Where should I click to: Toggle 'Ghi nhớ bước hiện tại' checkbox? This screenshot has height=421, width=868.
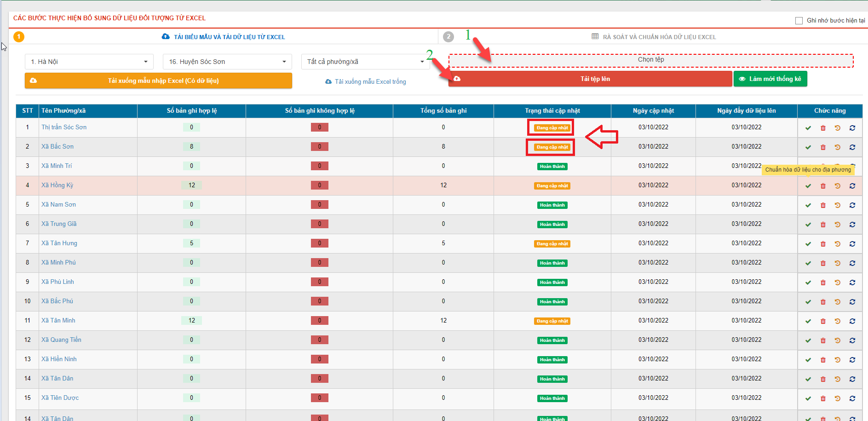point(799,21)
